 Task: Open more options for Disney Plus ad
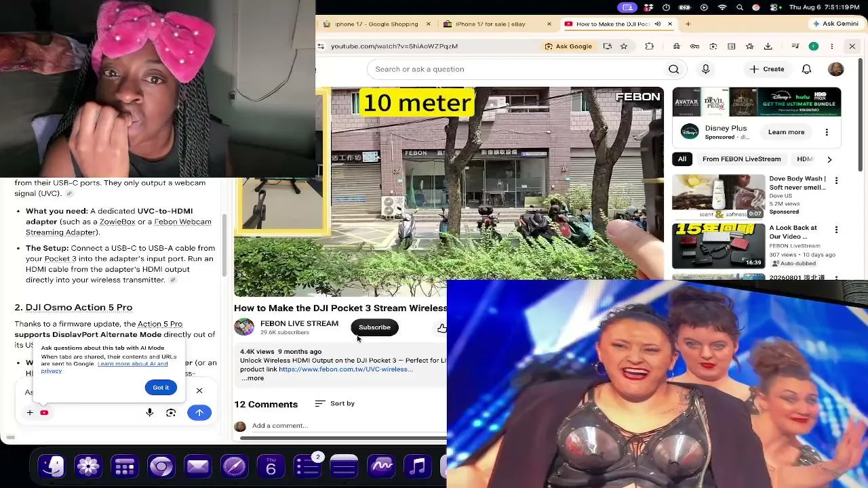827,132
